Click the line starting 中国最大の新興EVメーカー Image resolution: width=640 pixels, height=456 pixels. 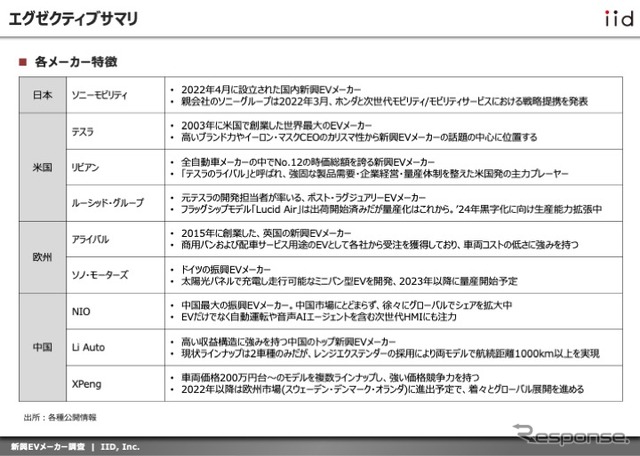point(347,305)
